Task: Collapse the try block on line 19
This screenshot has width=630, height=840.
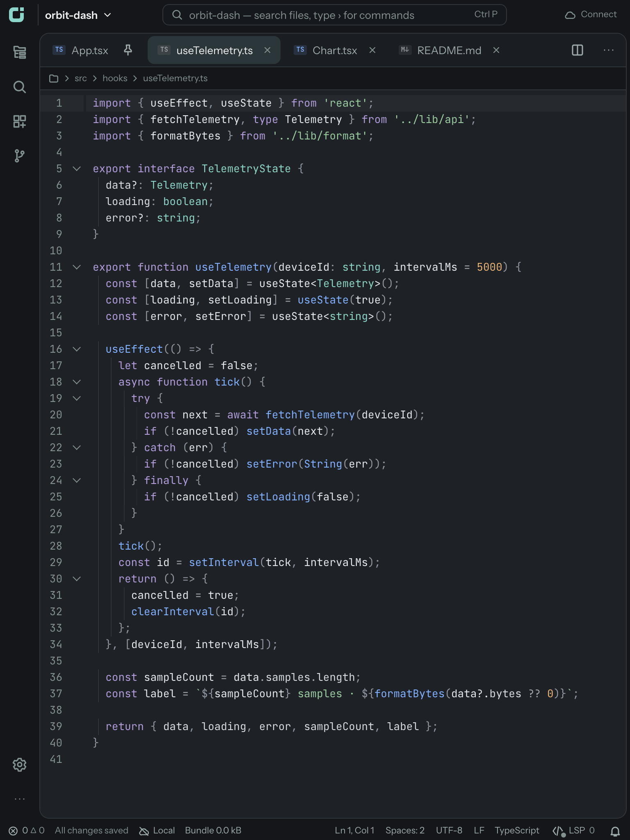Action: click(77, 398)
